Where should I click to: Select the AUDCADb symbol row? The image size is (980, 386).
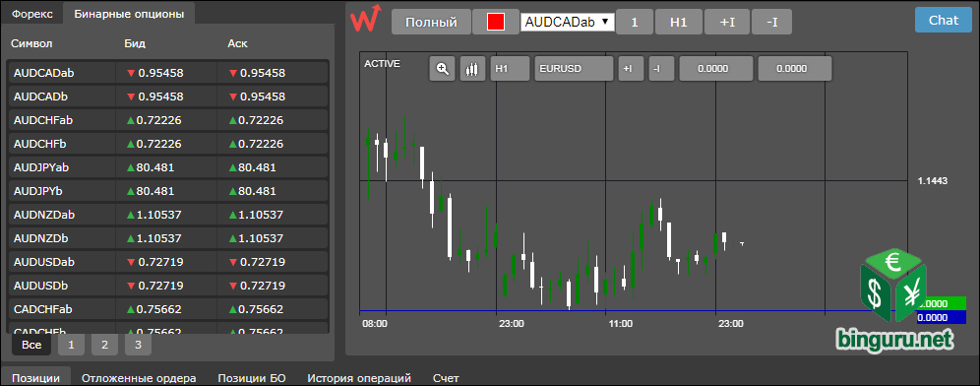[x=168, y=96]
